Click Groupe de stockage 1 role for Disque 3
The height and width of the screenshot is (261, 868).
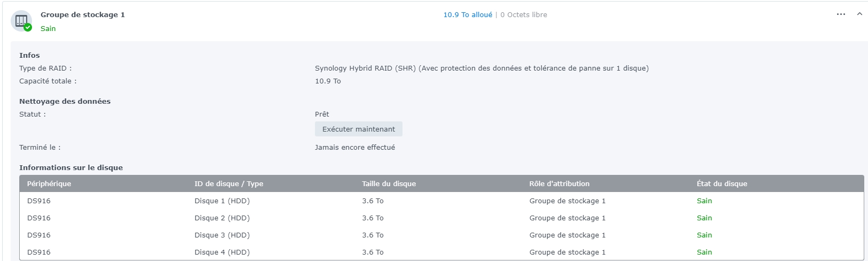click(567, 235)
